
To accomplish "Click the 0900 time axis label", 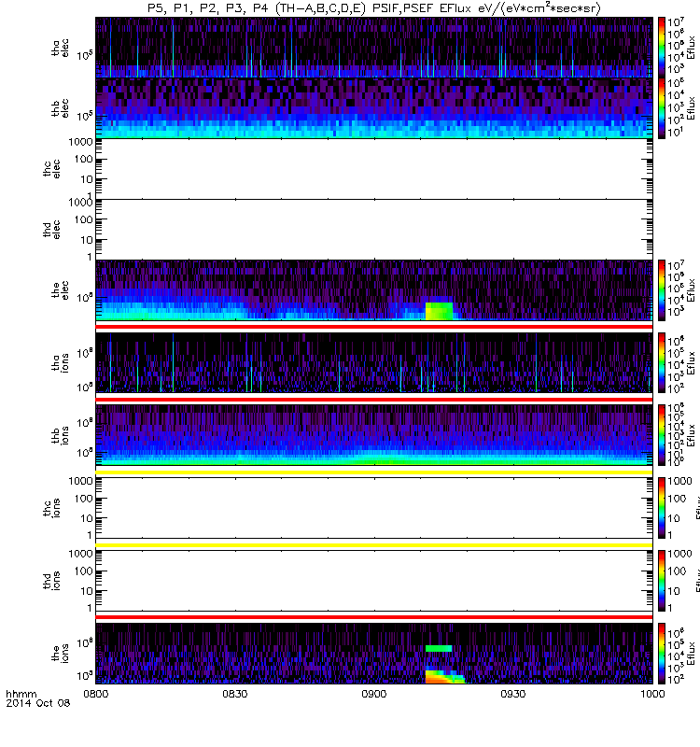I will point(374,694).
